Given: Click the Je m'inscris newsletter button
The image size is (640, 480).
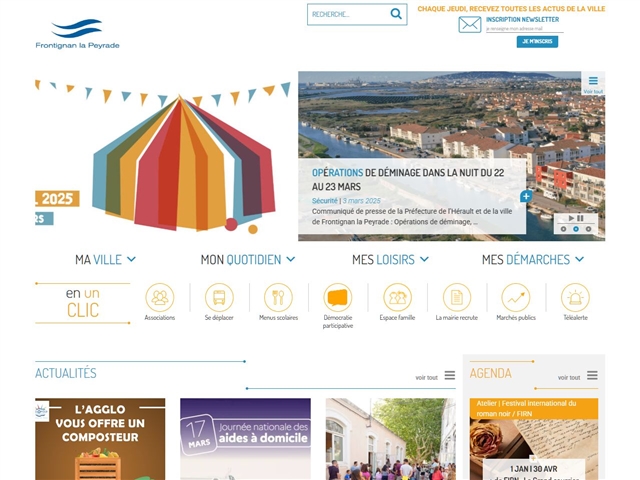Looking at the screenshot, I should click(x=537, y=41).
